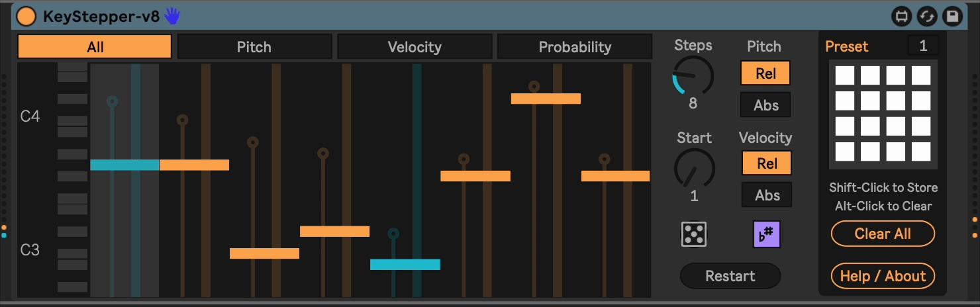Image resolution: width=980 pixels, height=307 pixels.
Task: Click the Preset number box
Action: pyautogui.click(x=923, y=46)
